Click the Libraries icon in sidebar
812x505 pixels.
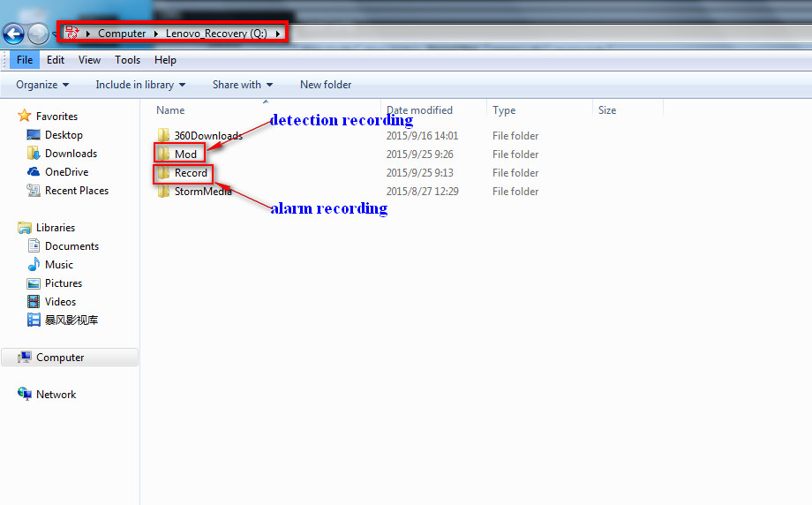[x=25, y=228]
